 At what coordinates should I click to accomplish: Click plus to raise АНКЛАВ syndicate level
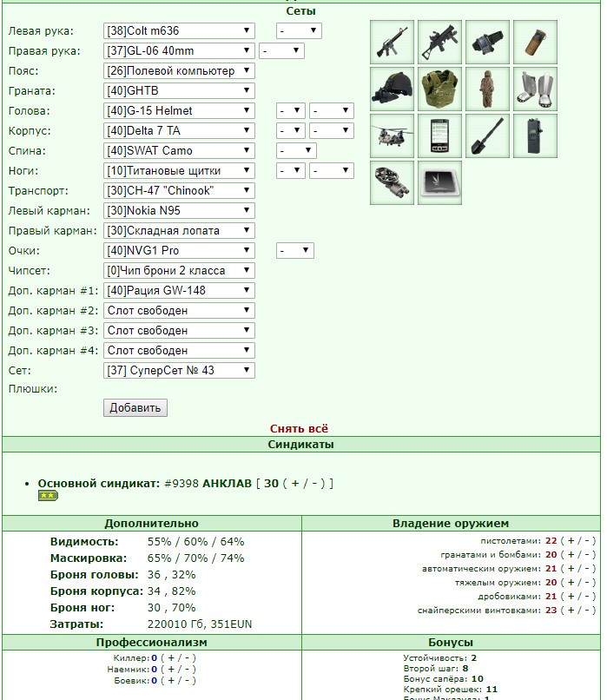pyautogui.click(x=295, y=484)
